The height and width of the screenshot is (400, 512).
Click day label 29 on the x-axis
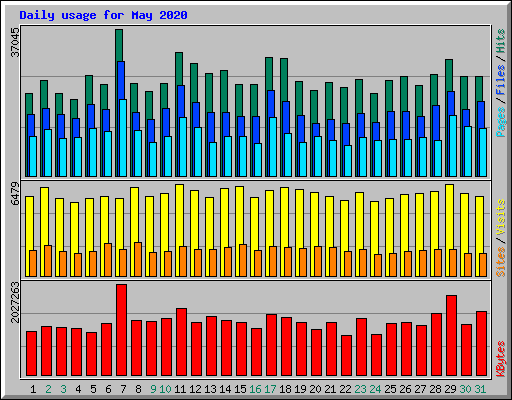[x=450, y=389]
